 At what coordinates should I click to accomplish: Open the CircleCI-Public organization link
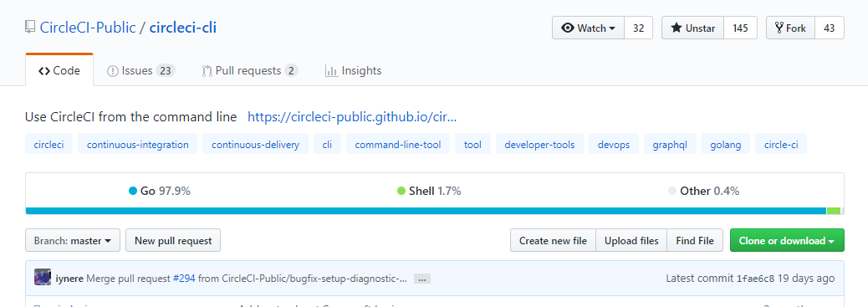(x=88, y=27)
